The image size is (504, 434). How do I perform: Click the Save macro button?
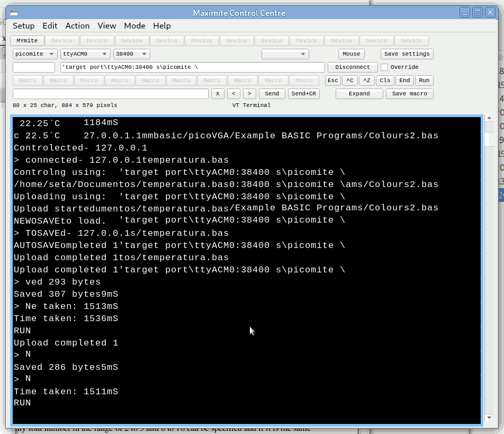[410, 94]
